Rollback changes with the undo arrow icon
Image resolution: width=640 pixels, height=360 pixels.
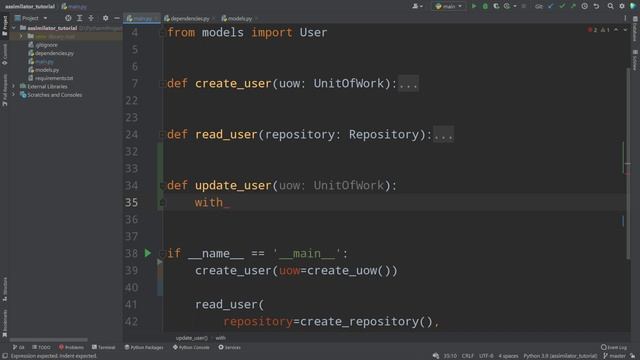coord(596,6)
